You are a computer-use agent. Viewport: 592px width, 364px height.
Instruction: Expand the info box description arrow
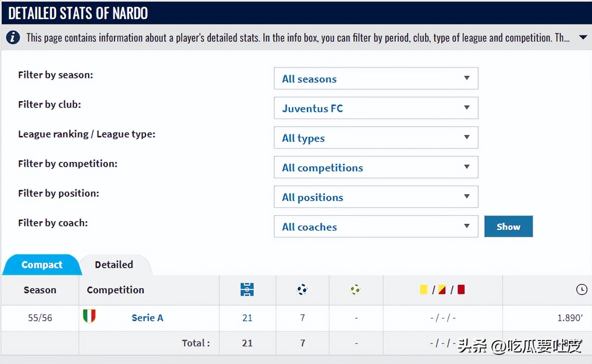coord(583,37)
